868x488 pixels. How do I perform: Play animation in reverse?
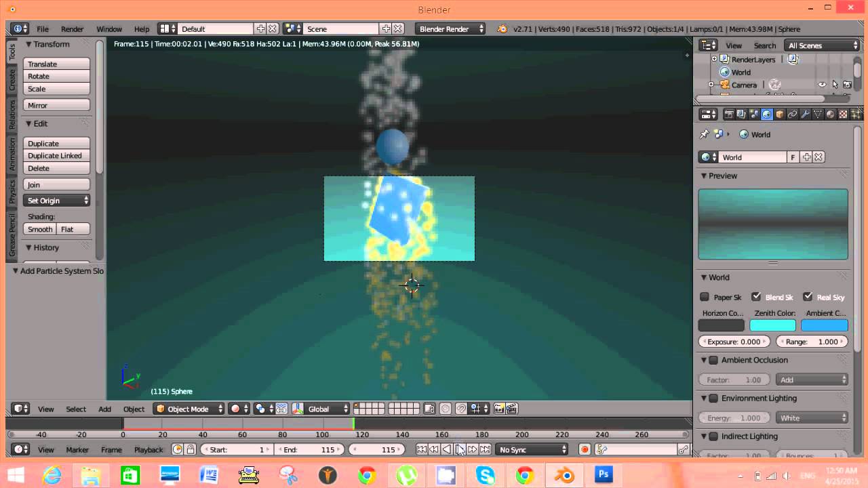tap(447, 449)
